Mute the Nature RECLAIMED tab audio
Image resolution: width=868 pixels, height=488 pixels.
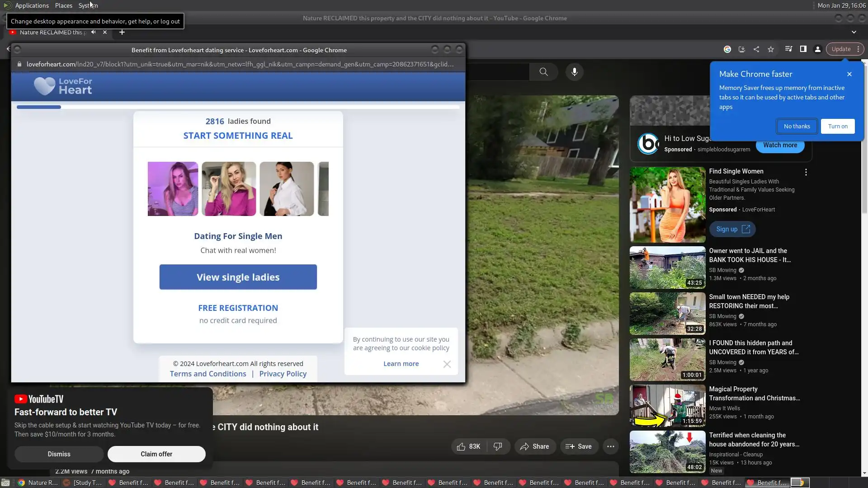coord(93,32)
